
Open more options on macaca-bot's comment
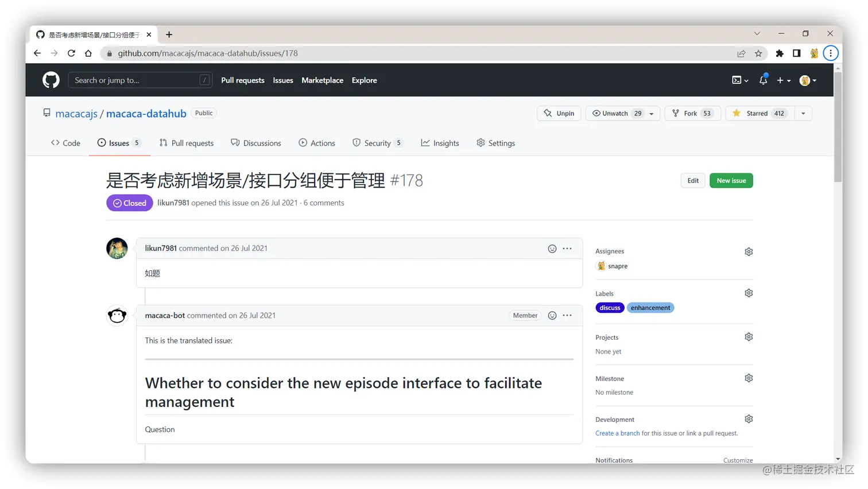(x=567, y=316)
